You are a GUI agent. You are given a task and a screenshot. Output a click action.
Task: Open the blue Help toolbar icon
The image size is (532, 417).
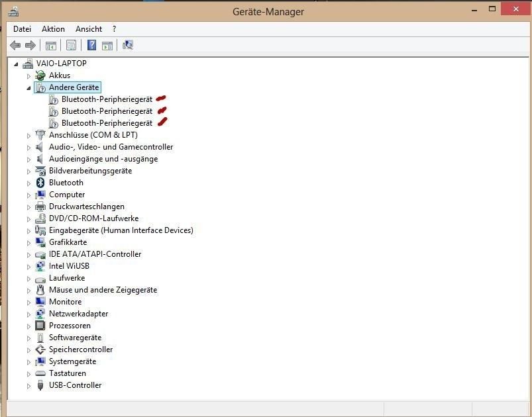[91, 45]
